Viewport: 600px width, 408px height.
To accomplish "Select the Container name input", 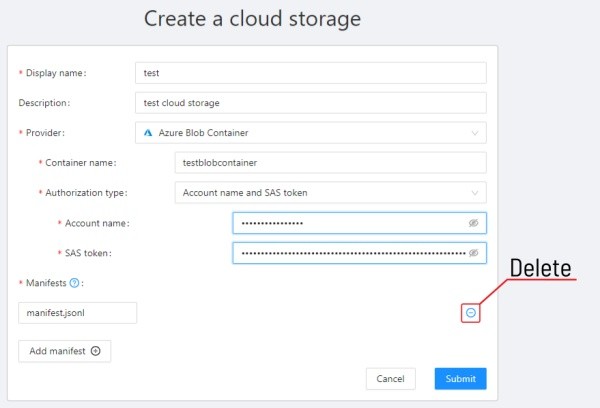I will (329, 163).
